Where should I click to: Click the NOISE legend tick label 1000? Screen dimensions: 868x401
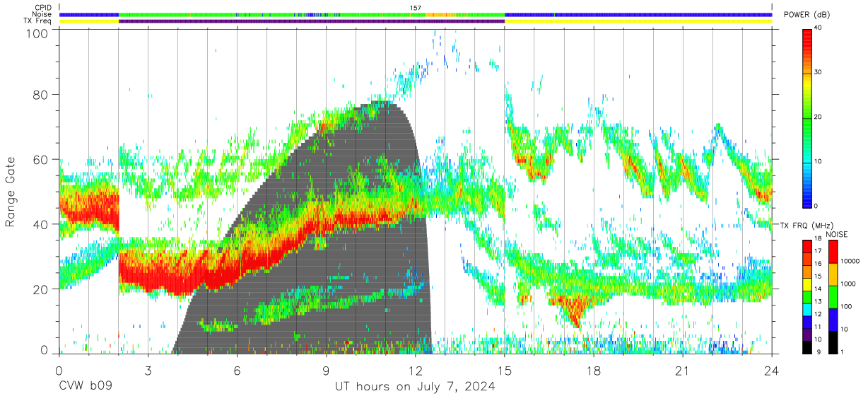point(848,285)
